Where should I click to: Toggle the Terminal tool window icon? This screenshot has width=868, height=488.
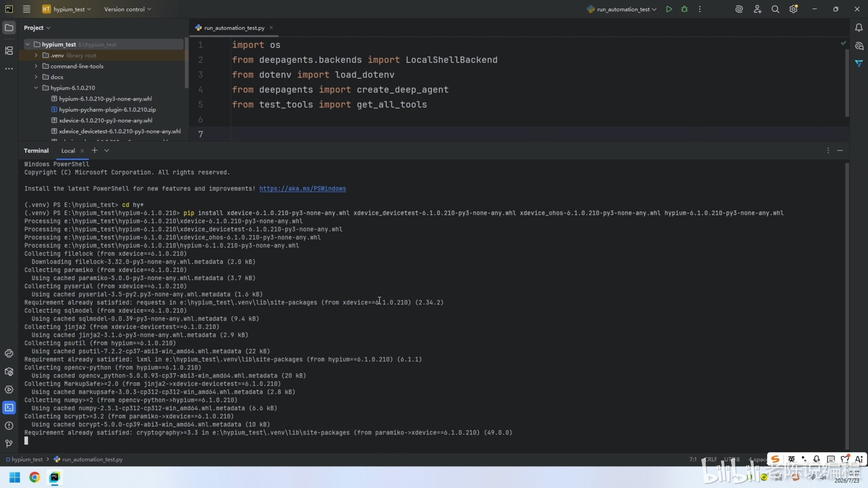coord(9,408)
